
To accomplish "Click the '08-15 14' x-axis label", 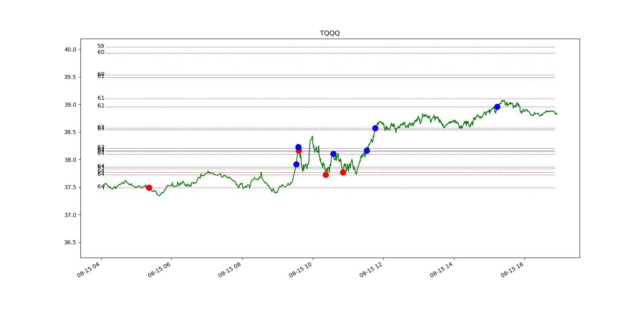I will coord(442,269).
